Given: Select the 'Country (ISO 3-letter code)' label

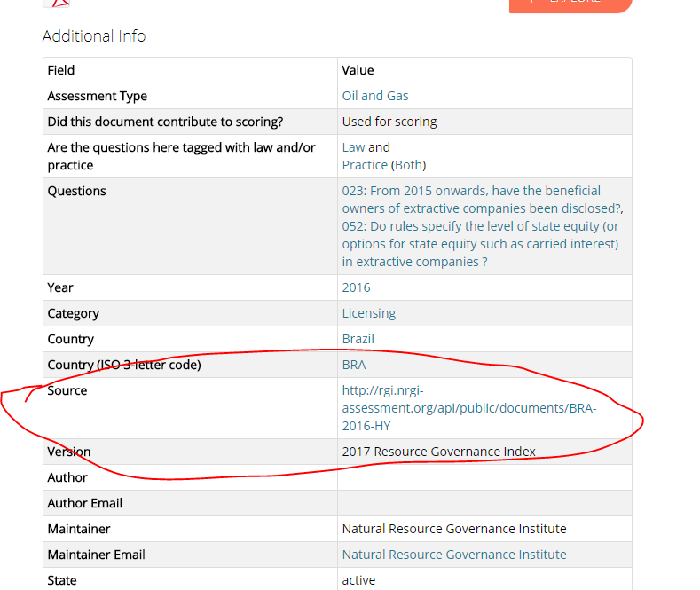Looking at the screenshot, I should (x=124, y=365).
